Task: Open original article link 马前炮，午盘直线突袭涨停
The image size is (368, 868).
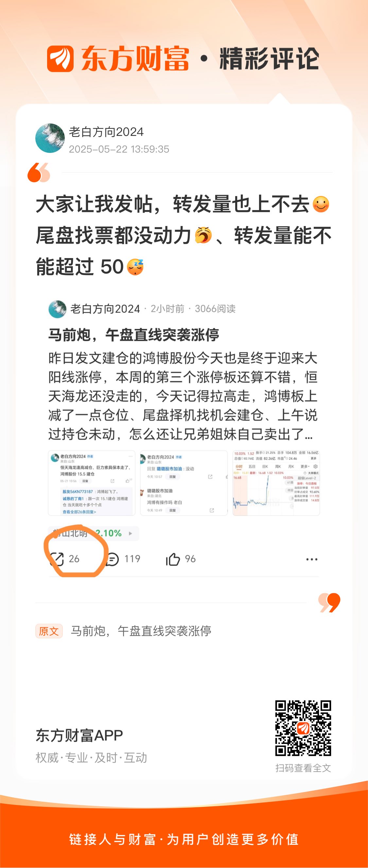Action: [x=141, y=631]
